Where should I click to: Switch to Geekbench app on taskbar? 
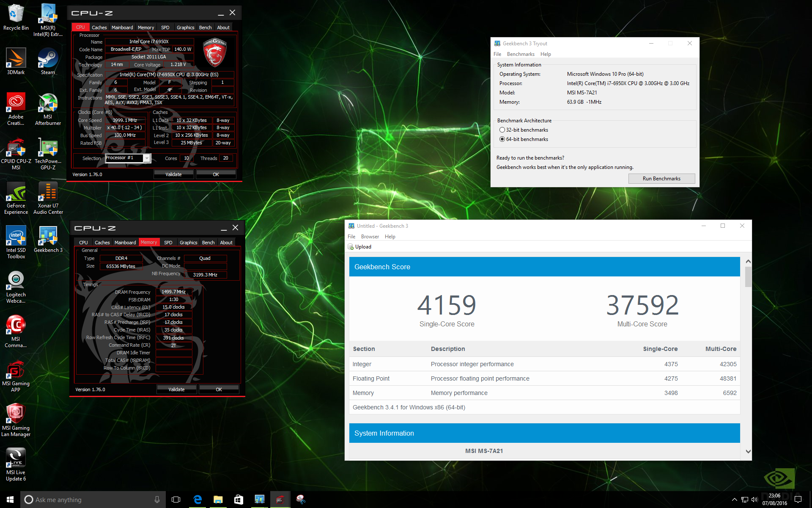pos(259,500)
